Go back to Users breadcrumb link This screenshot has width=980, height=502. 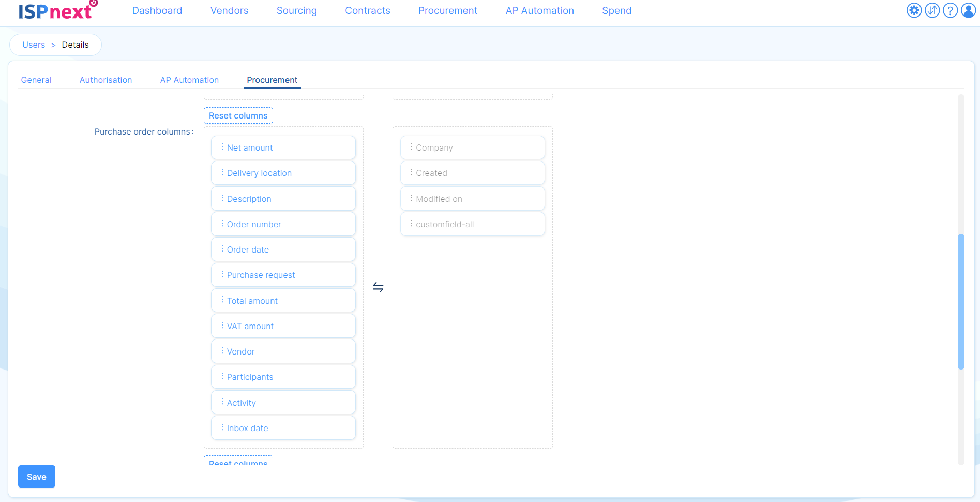click(34, 45)
